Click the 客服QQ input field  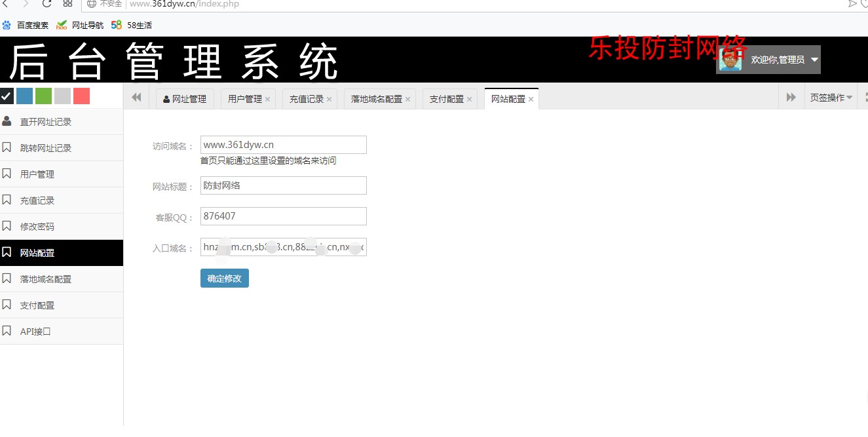pyautogui.click(x=283, y=216)
